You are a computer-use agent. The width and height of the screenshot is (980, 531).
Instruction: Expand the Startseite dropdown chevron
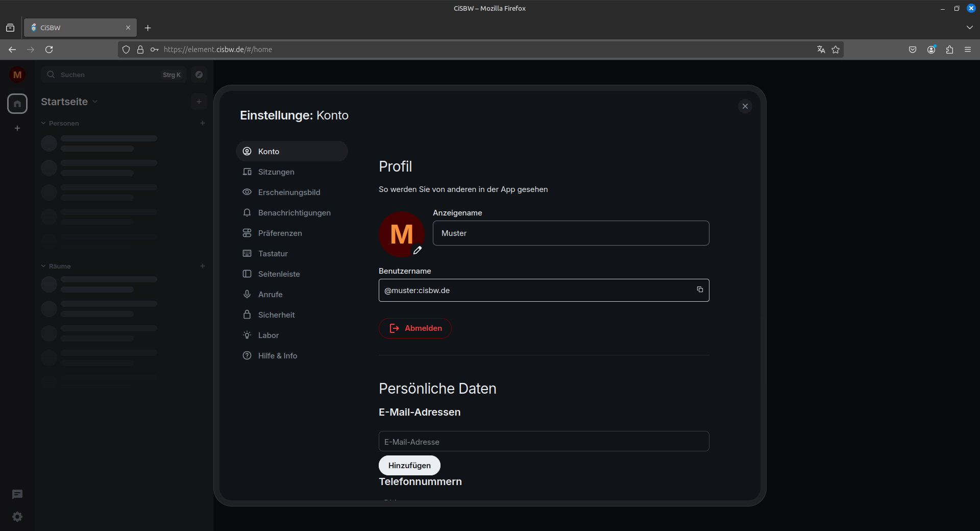tap(96, 102)
